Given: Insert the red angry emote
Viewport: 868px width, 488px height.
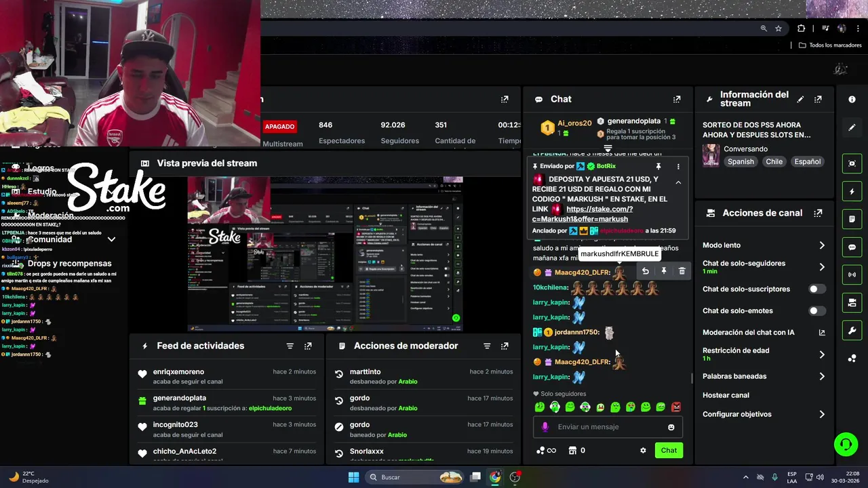Looking at the screenshot, I should (x=676, y=407).
